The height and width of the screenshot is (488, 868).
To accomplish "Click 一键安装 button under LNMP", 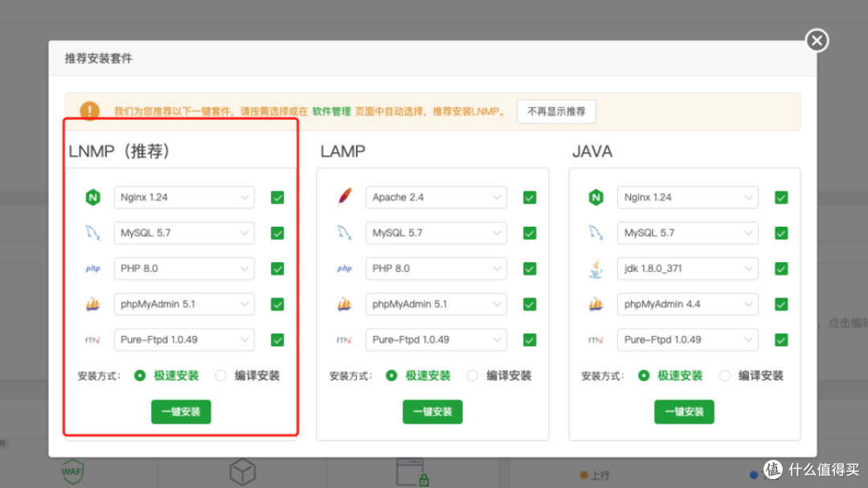I will [181, 412].
